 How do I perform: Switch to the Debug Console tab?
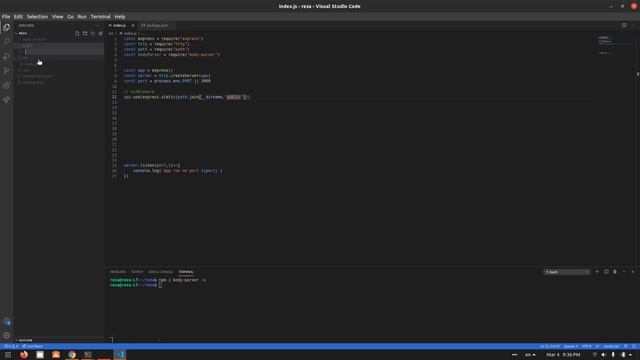(x=160, y=272)
